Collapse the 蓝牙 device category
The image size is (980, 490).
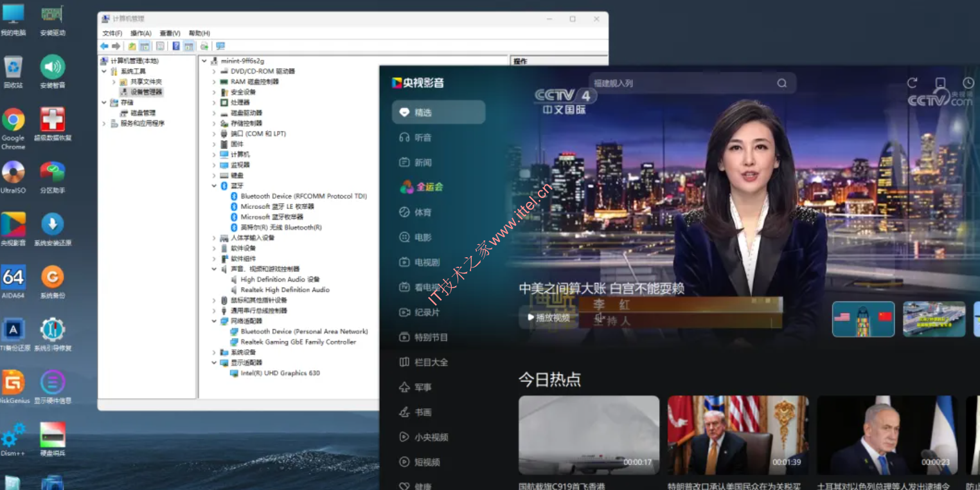(214, 186)
